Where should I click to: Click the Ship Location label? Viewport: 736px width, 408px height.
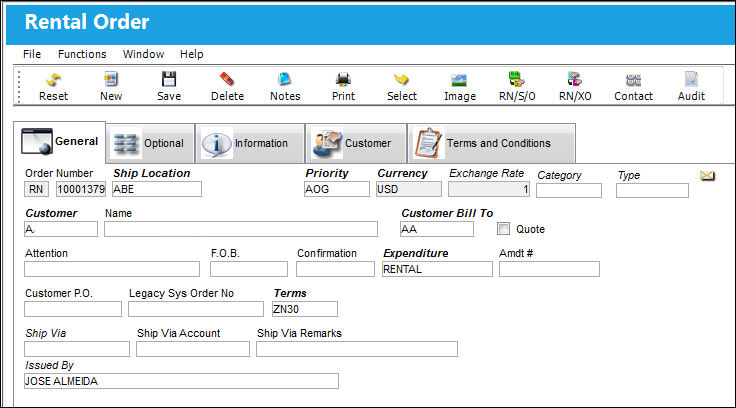(152, 173)
